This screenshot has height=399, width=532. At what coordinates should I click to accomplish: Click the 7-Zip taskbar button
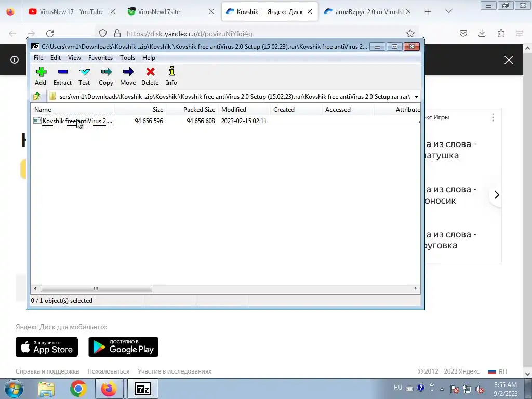143,389
